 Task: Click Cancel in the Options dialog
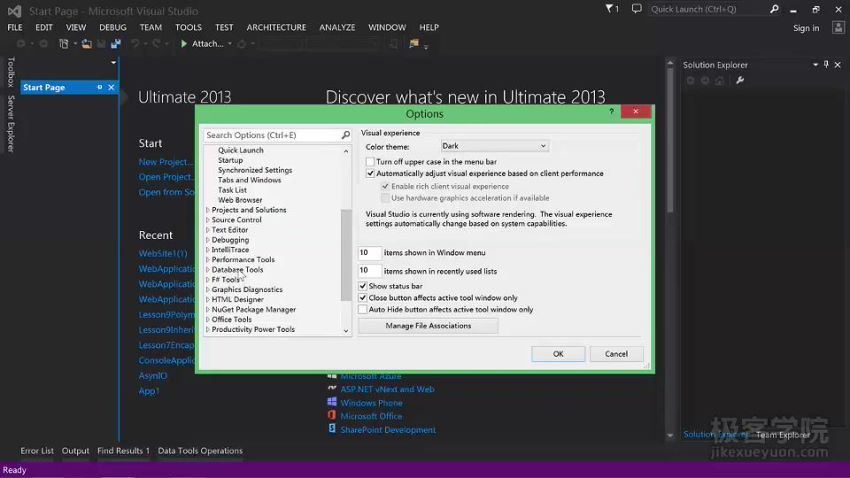[x=616, y=353]
